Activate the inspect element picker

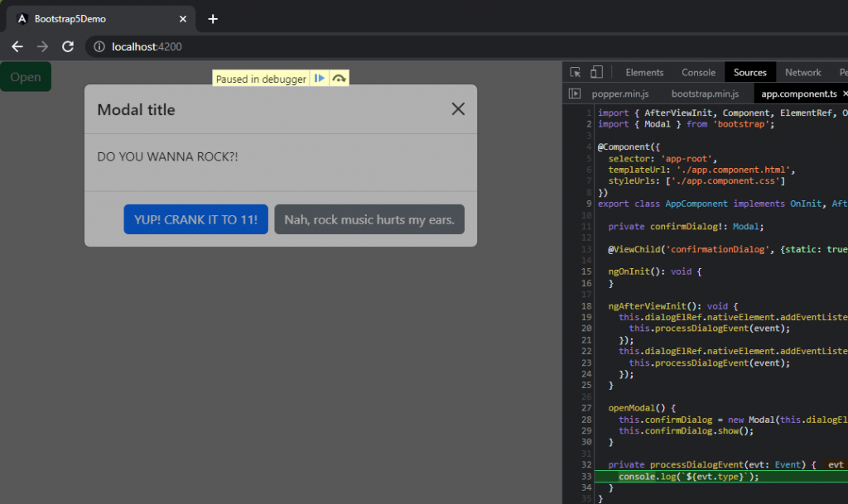576,73
